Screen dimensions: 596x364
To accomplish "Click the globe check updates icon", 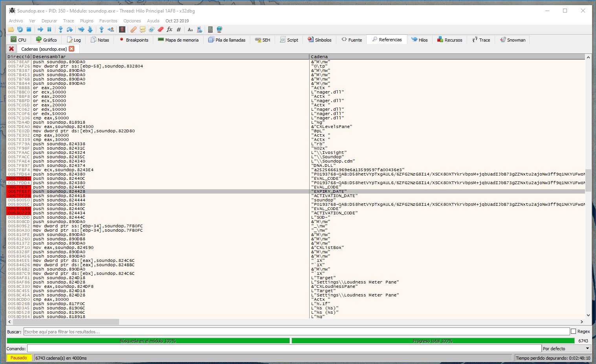I will tap(220, 29).
